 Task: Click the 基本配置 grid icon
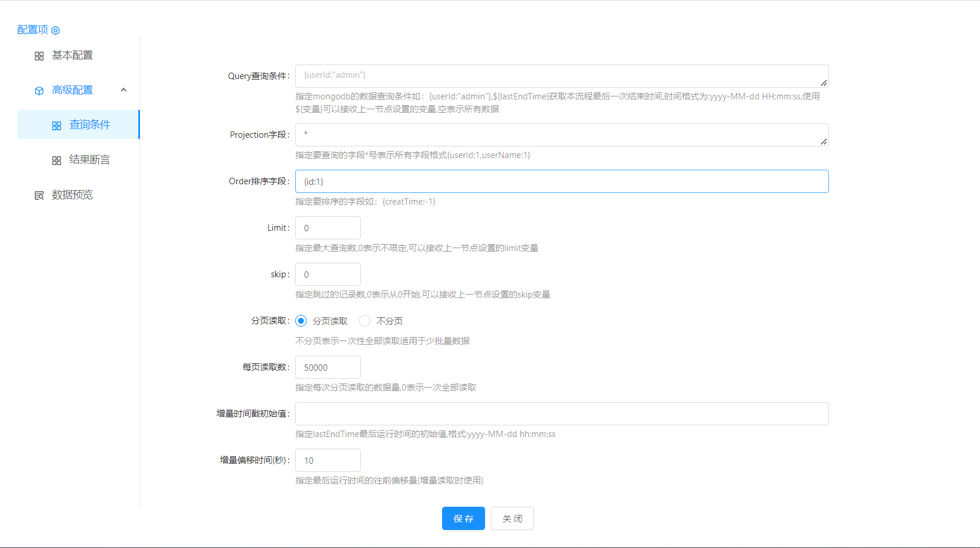pos(39,56)
